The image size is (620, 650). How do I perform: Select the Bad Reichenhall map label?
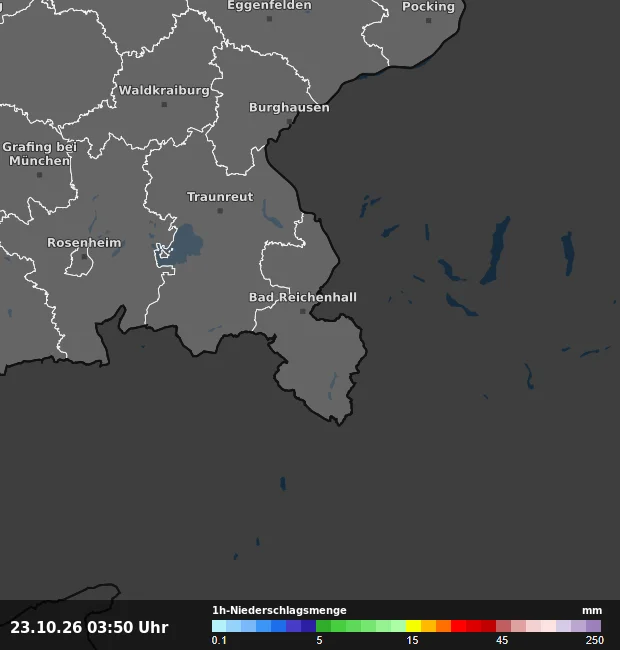(x=303, y=297)
